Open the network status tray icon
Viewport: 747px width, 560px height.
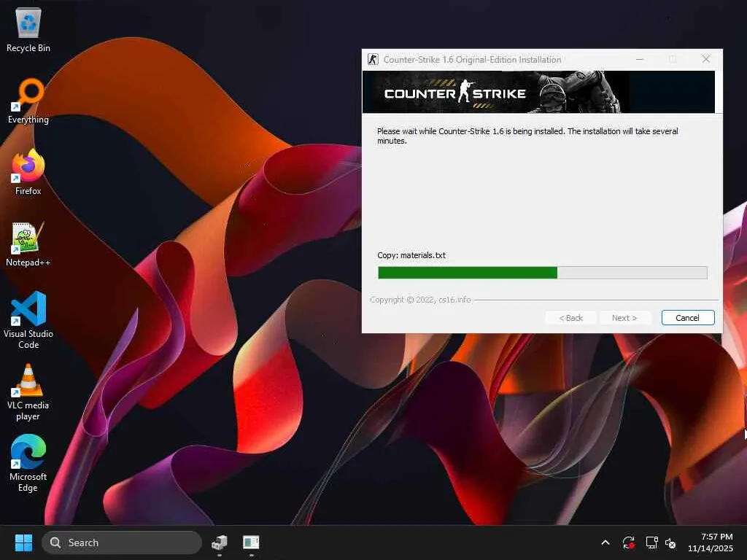(651, 542)
